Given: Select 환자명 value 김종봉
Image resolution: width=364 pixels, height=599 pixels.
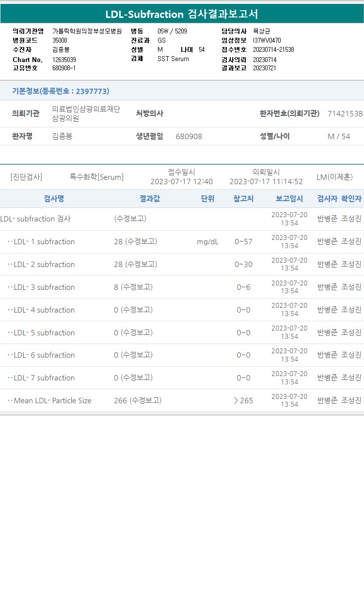Looking at the screenshot, I should 62,136.
